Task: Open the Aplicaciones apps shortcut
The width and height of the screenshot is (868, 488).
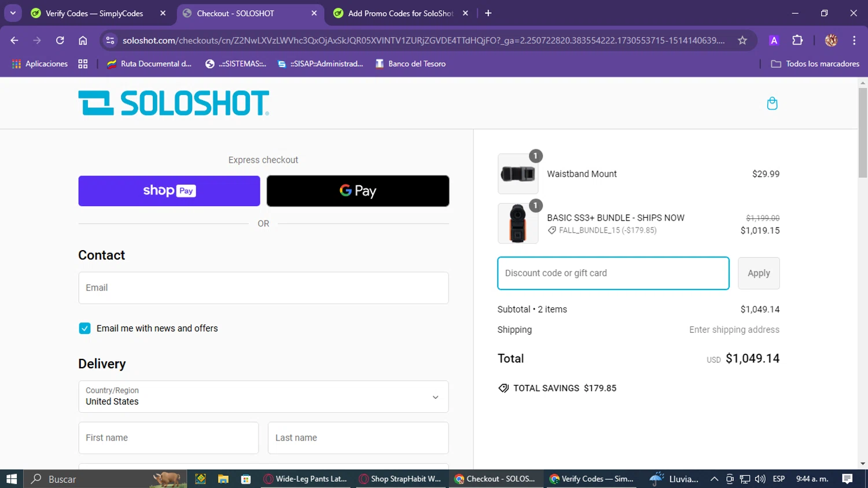Action: click(x=40, y=64)
